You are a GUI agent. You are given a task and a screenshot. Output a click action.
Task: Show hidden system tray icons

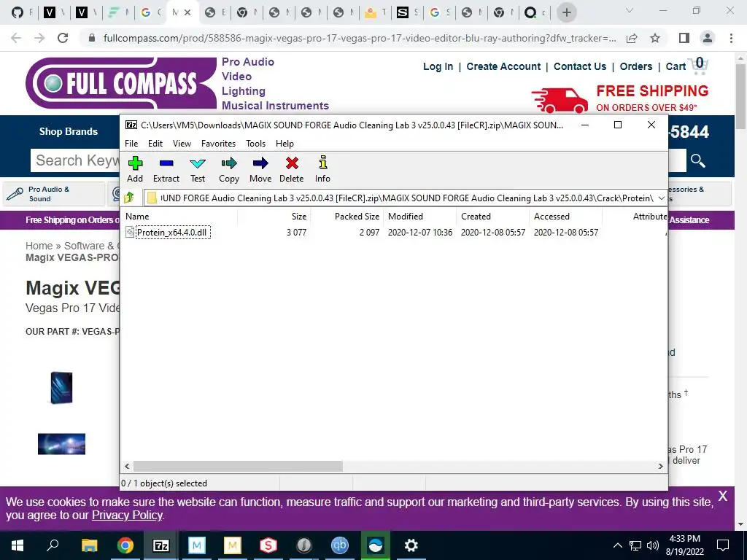coord(617,545)
